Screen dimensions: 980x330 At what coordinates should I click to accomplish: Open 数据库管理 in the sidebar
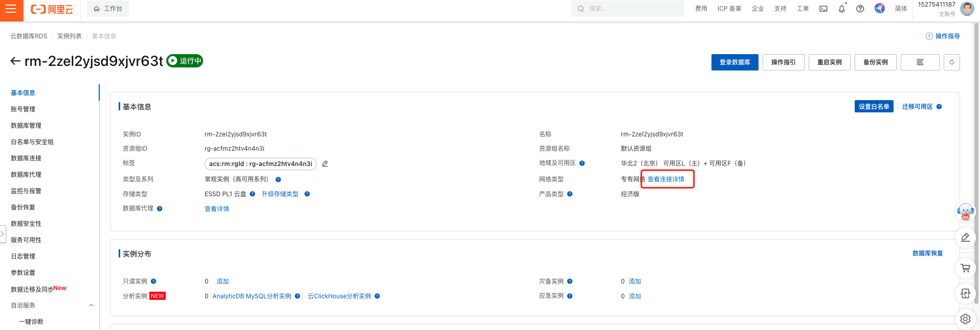coord(26,126)
